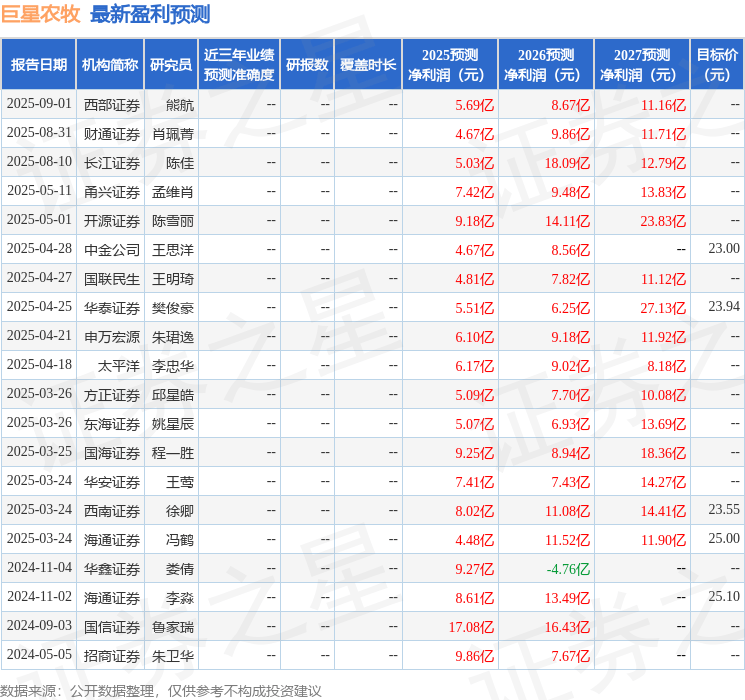The height and width of the screenshot is (700, 745).
Task: Click the 巨星农牧 stock name in the title
Action: click(41, 15)
